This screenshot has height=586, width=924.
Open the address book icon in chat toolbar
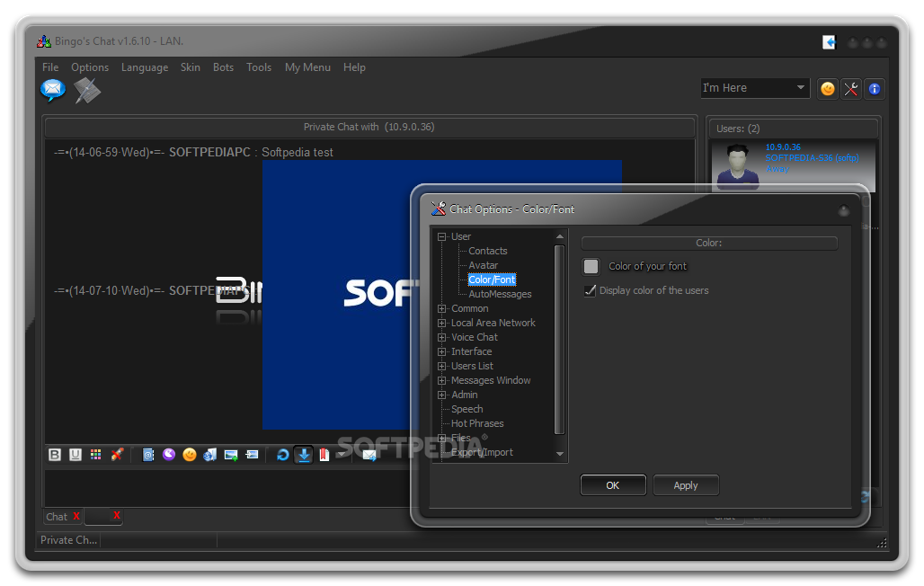pos(148,455)
